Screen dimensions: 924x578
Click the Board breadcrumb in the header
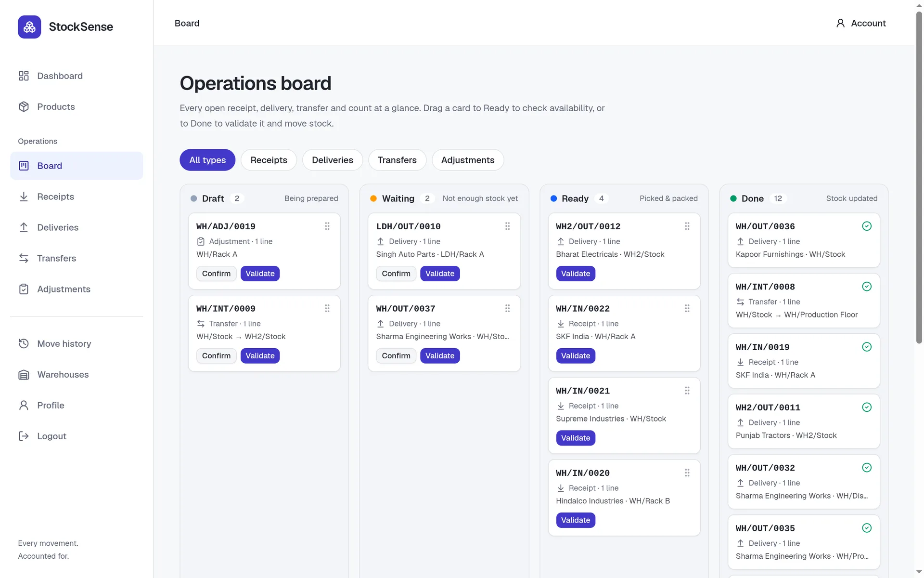pos(187,23)
